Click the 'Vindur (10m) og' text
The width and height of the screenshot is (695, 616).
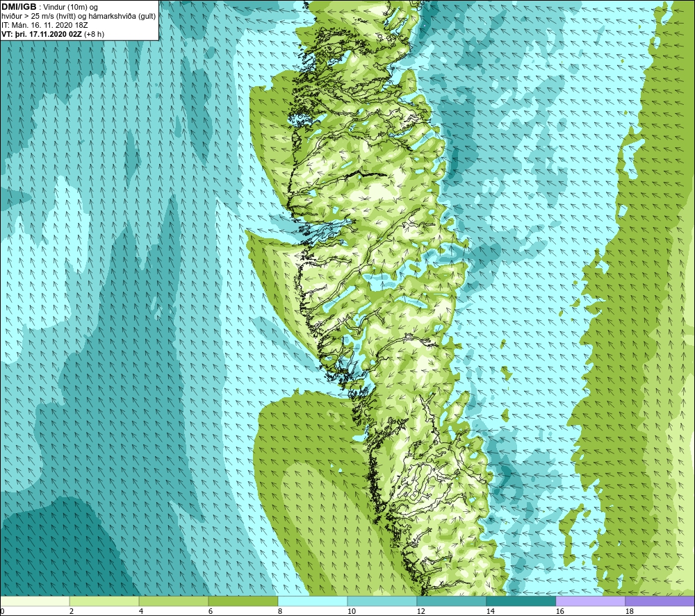70,8
